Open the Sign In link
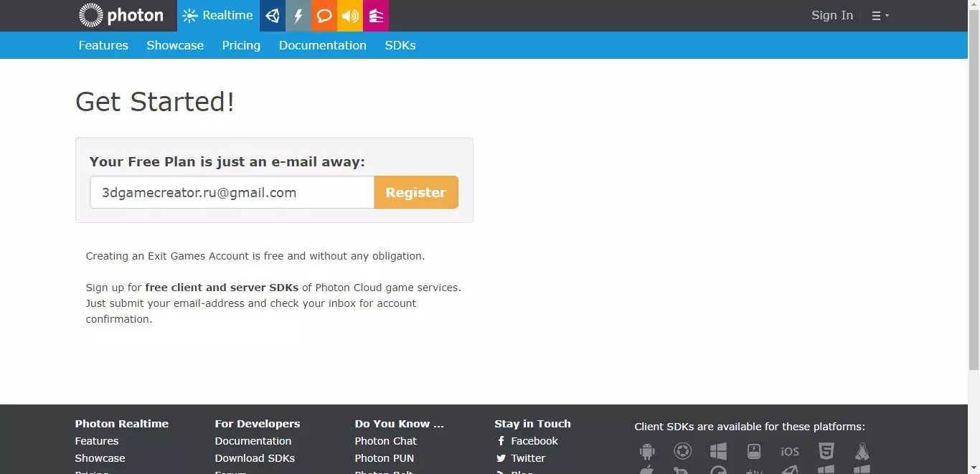980x474 pixels. (831, 15)
